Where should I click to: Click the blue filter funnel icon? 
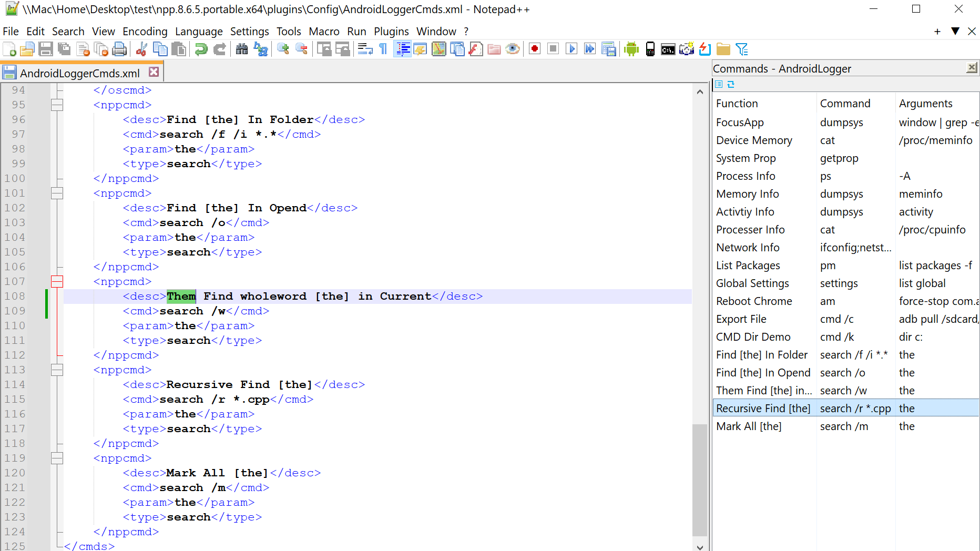[742, 49]
